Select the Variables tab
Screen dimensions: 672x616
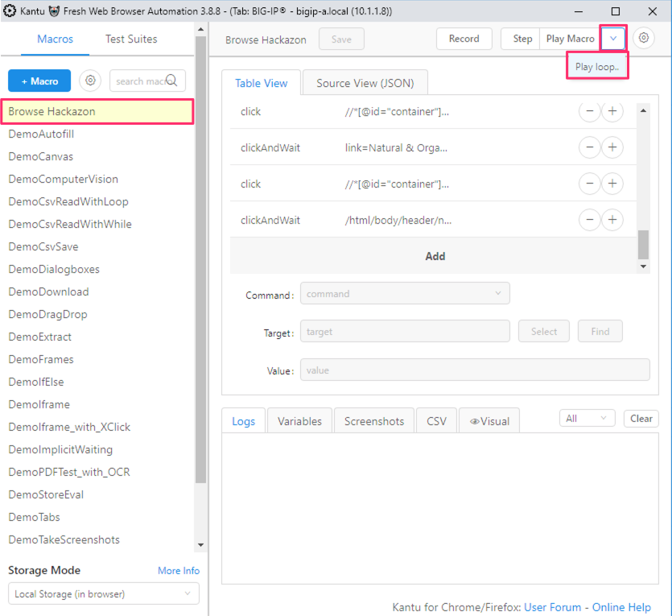click(299, 421)
